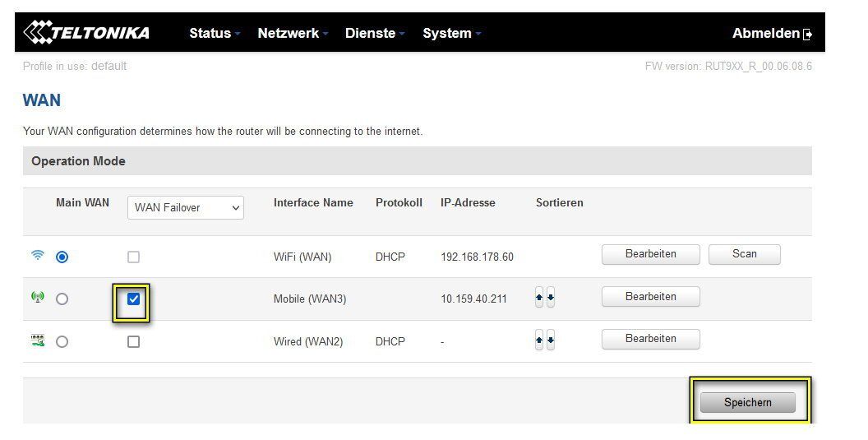Screen dimensions: 868x440
Task: Move Mobile (WAN3) up with arrow
Action: (539, 299)
